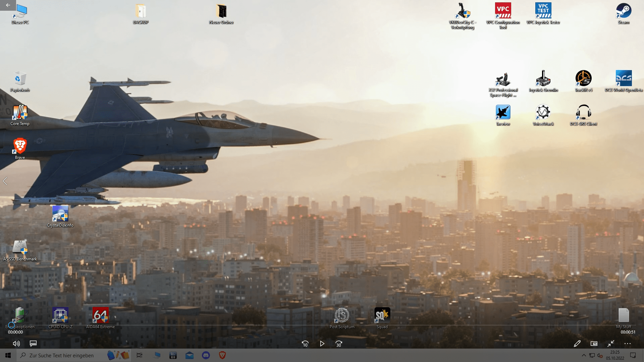Open Task View on the taskbar

coord(140,355)
